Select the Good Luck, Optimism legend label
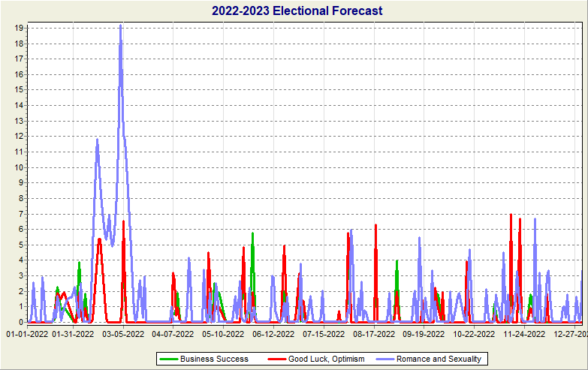The height and width of the screenshot is (370, 588). click(x=327, y=359)
